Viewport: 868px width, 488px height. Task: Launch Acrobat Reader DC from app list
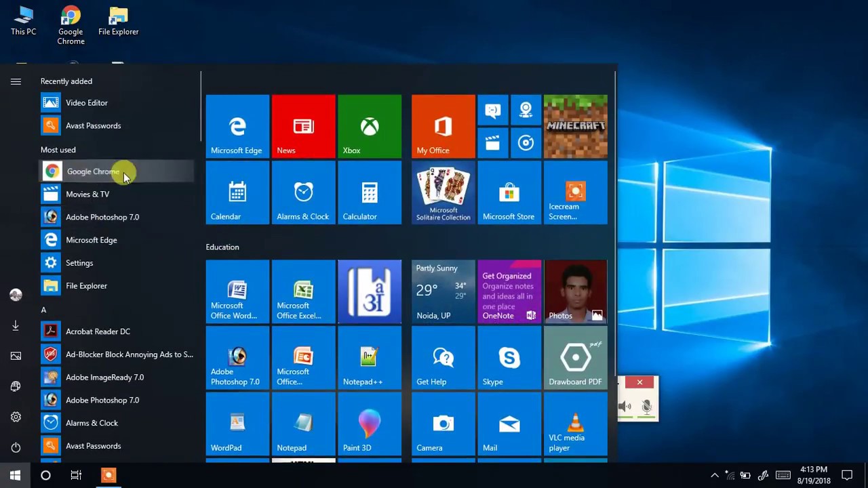click(117, 331)
